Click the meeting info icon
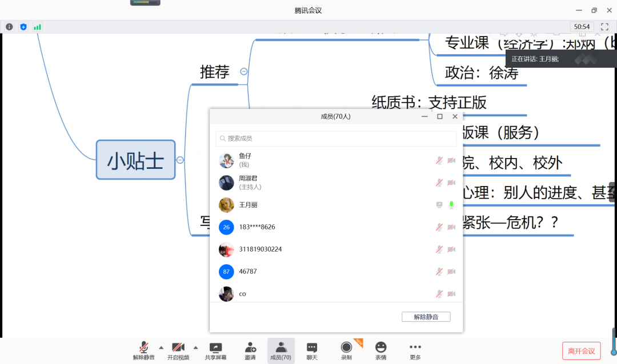617x364 pixels. (x=9, y=27)
